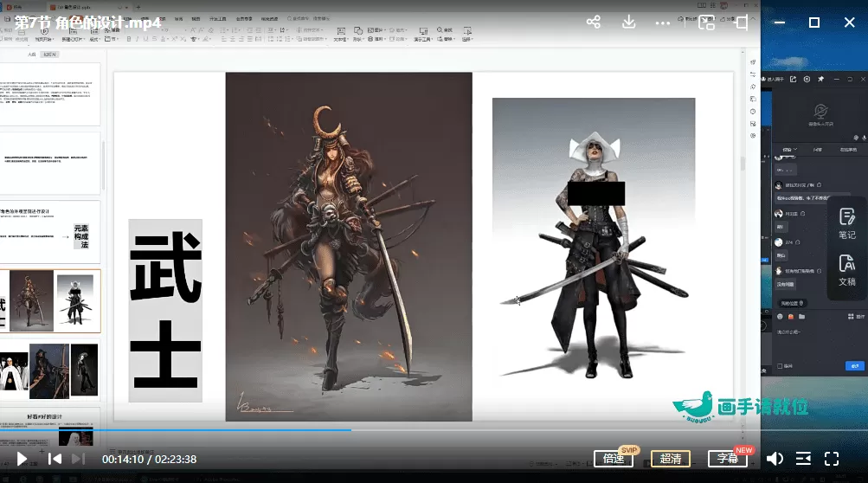868x483 pixels.
Task: Open the 文稿 transcript panel
Action: 847,271
